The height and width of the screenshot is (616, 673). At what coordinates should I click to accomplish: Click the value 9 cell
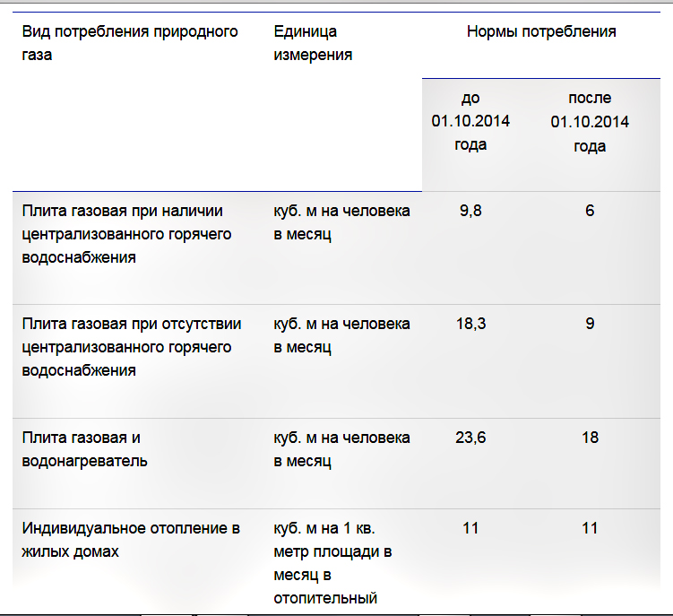point(590,324)
